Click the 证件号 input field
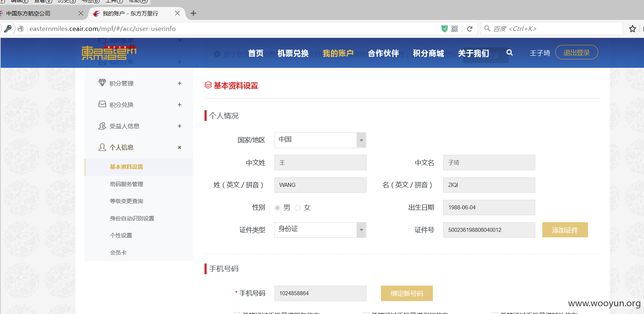644x314 pixels. 489,230
